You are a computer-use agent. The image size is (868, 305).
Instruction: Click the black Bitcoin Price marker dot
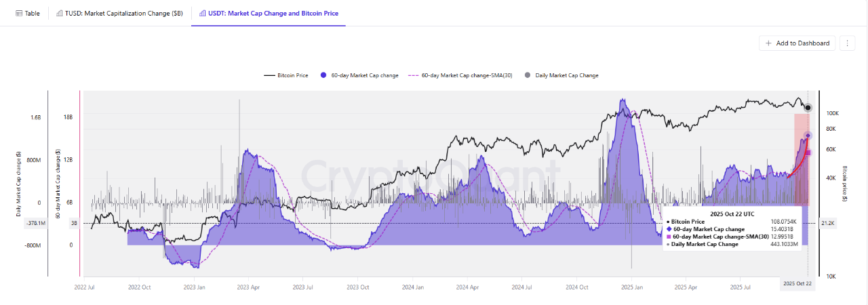808,108
